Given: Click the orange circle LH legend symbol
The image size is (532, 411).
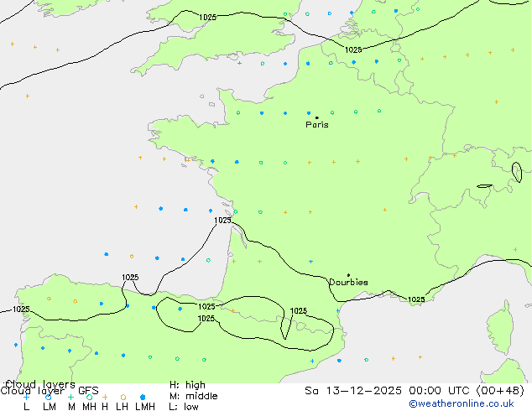Looking at the screenshot, I should pos(123,397).
